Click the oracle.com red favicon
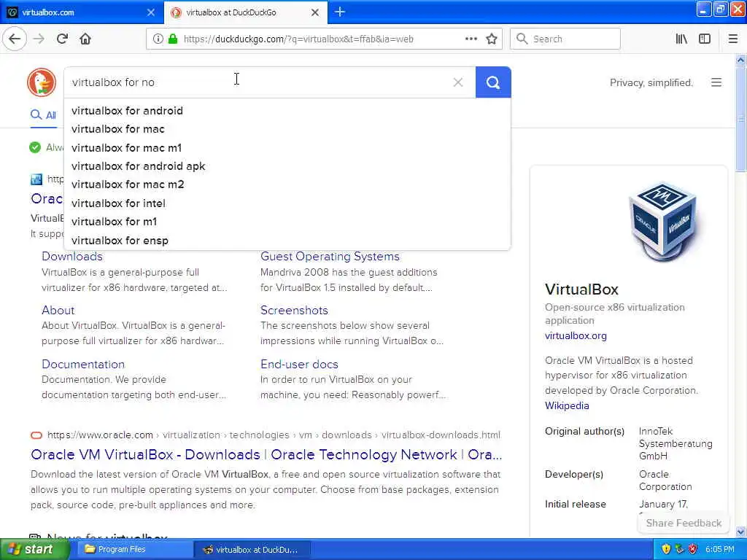Image resolution: width=747 pixels, height=560 pixels. (36, 435)
